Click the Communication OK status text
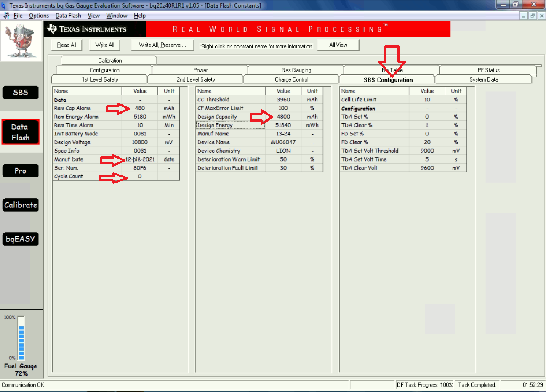546x392 pixels. (24, 385)
